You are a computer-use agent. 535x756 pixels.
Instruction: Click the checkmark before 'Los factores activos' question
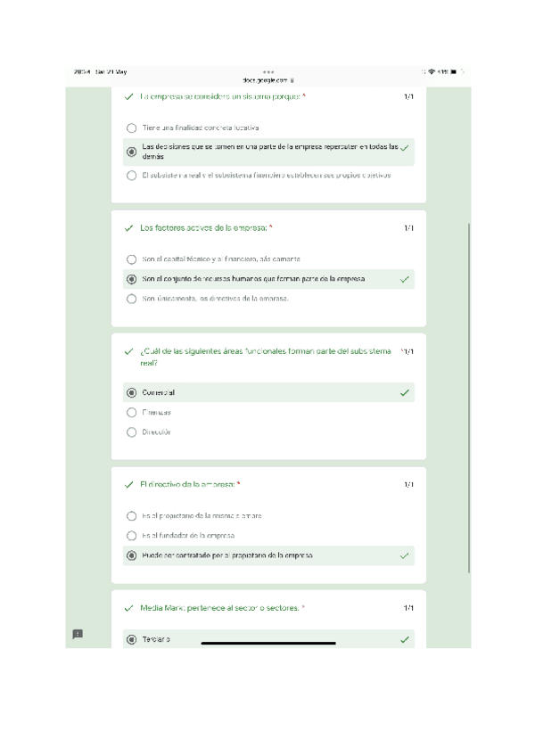[x=130, y=228]
